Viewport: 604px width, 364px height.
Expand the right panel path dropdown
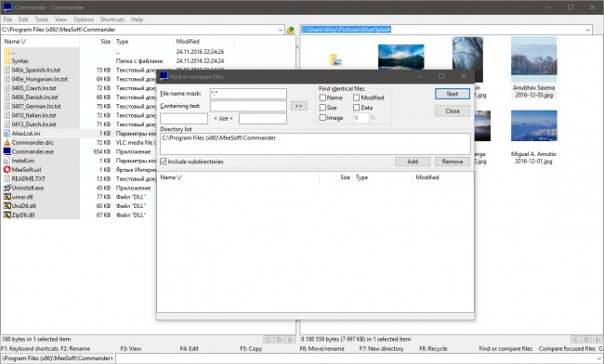point(588,30)
